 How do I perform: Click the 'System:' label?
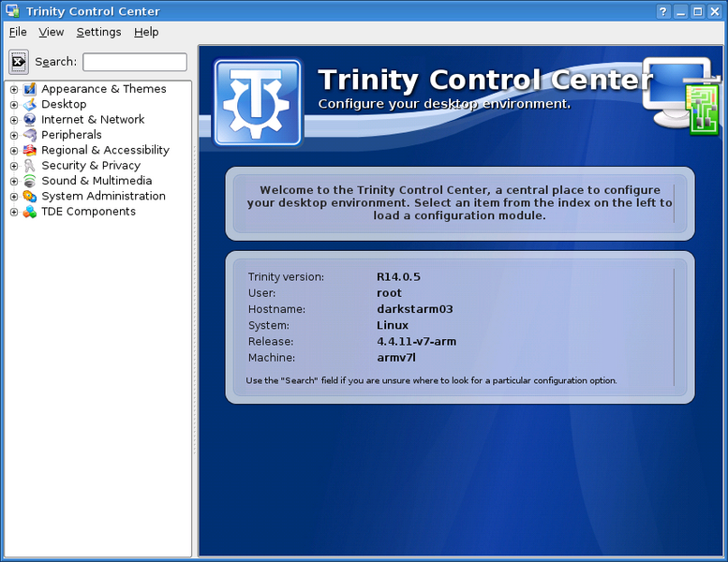point(268,325)
